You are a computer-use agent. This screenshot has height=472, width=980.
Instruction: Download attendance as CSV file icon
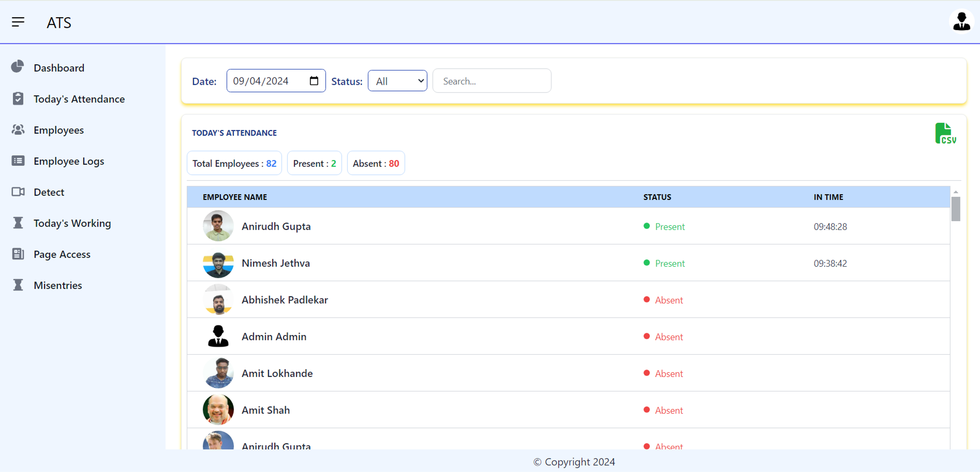click(945, 134)
